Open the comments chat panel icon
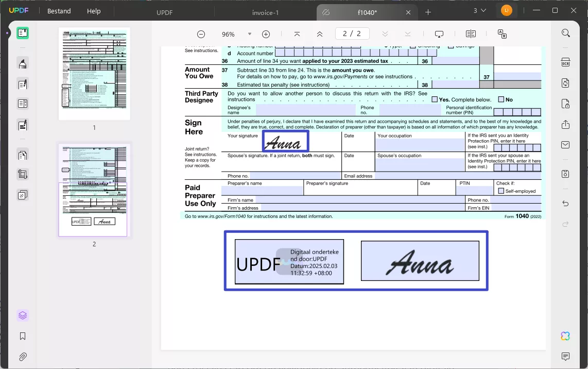The width and height of the screenshot is (588, 369). click(565, 356)
